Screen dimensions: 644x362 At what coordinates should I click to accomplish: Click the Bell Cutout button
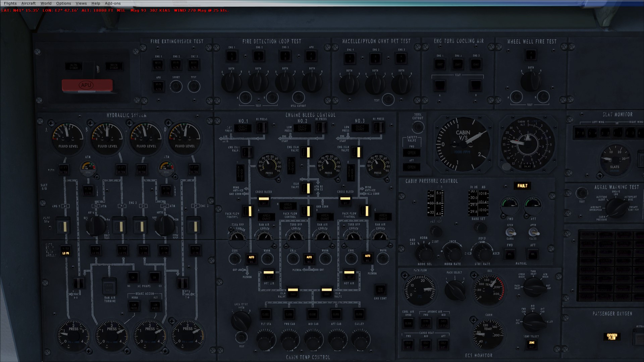(298, 98)
